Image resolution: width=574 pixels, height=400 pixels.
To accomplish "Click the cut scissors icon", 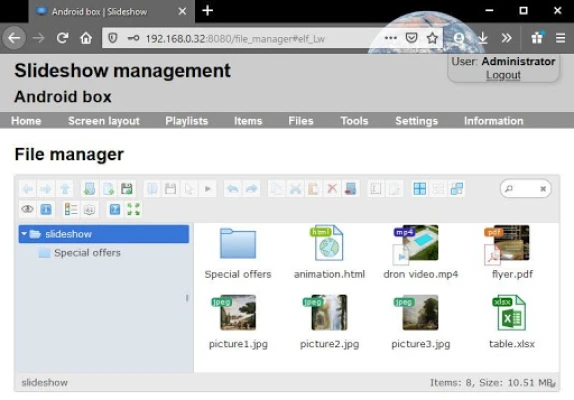I will [x=295, y=189].
